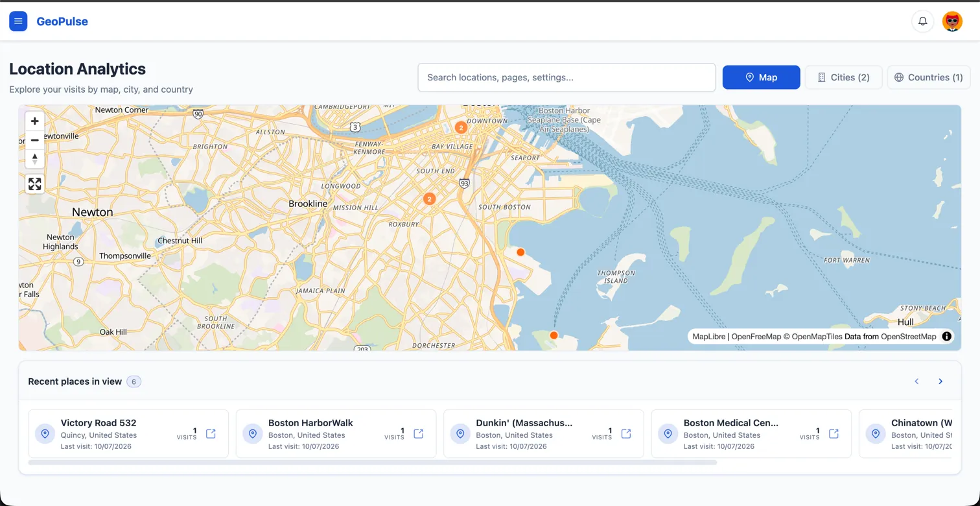Open Boston HarborWalk external link icon
The image size is (980, 506).
point(419,433)
